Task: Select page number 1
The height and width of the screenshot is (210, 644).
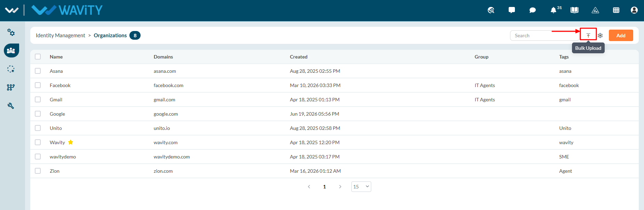Action: pos(325,187)
